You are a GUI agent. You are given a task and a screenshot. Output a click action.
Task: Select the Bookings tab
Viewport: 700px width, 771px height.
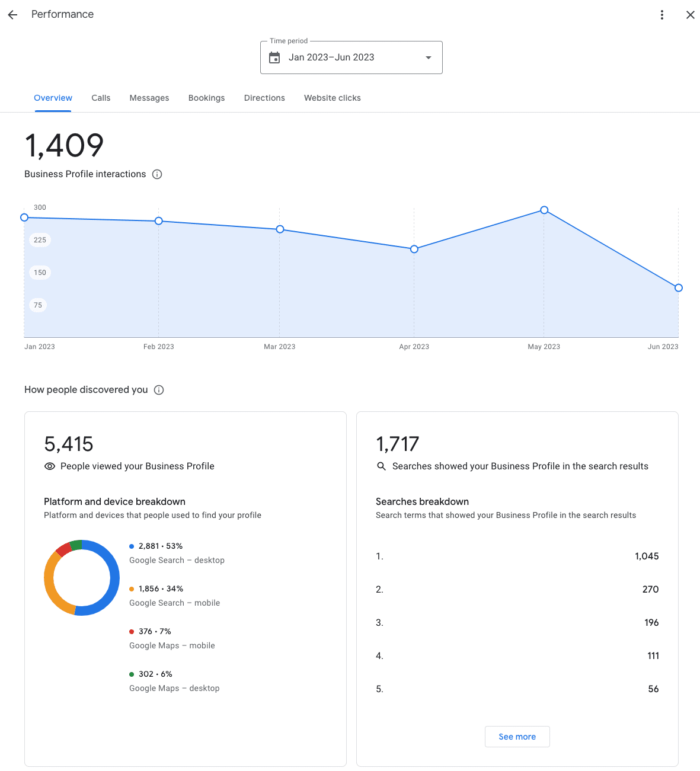pos(207,98)
